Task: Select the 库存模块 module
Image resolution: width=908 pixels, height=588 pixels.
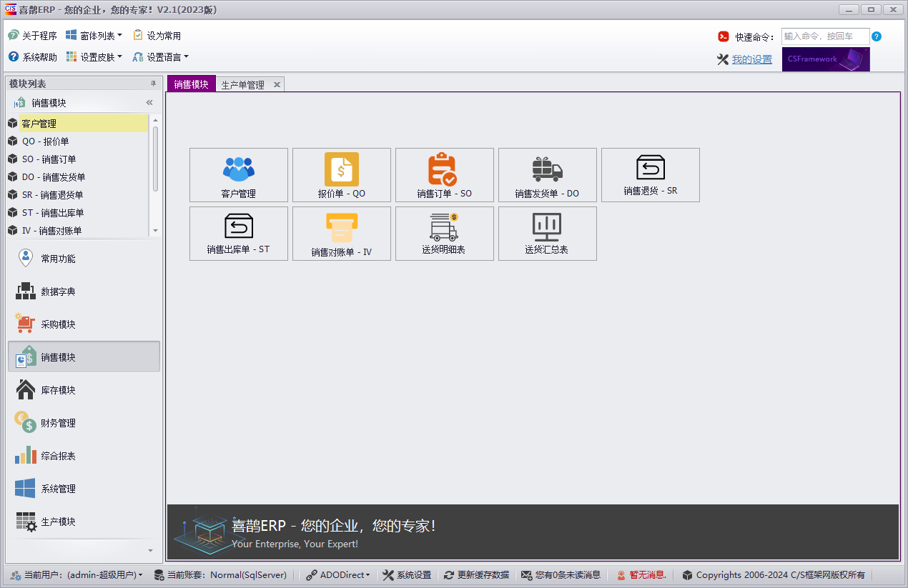Action: [84, 390]
